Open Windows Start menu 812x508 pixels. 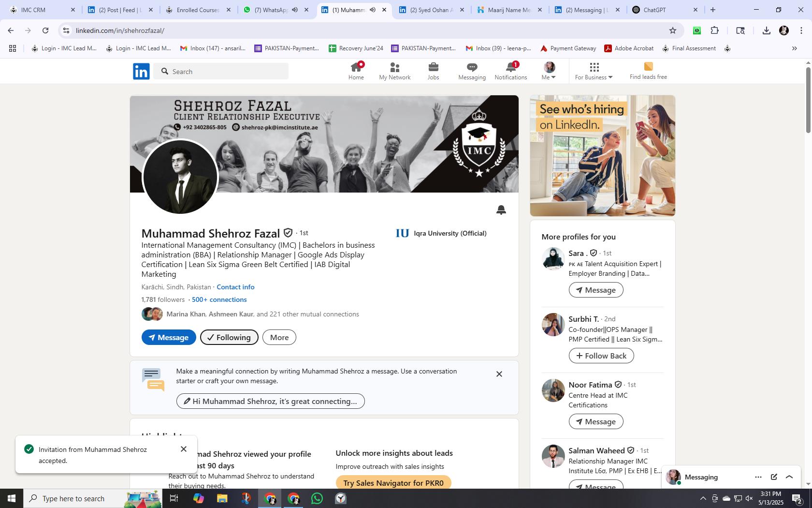point(12,498)
